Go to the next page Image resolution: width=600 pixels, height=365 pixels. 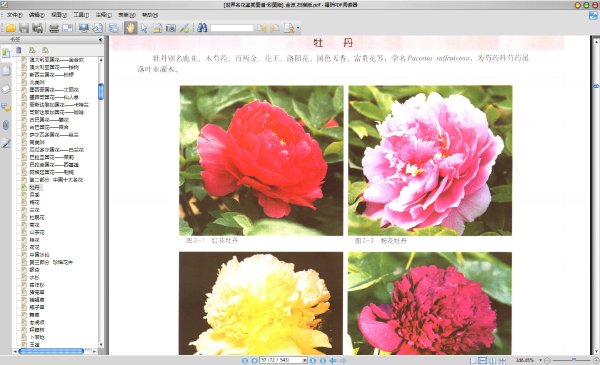coord(313,360)
